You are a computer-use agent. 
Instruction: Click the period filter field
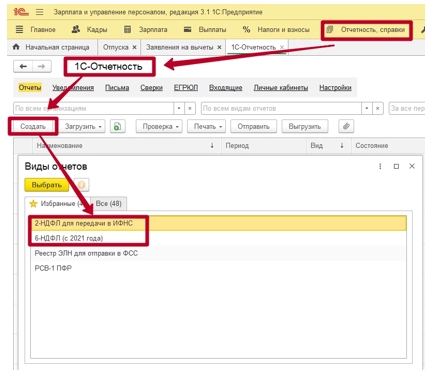[x=407, y=108]
